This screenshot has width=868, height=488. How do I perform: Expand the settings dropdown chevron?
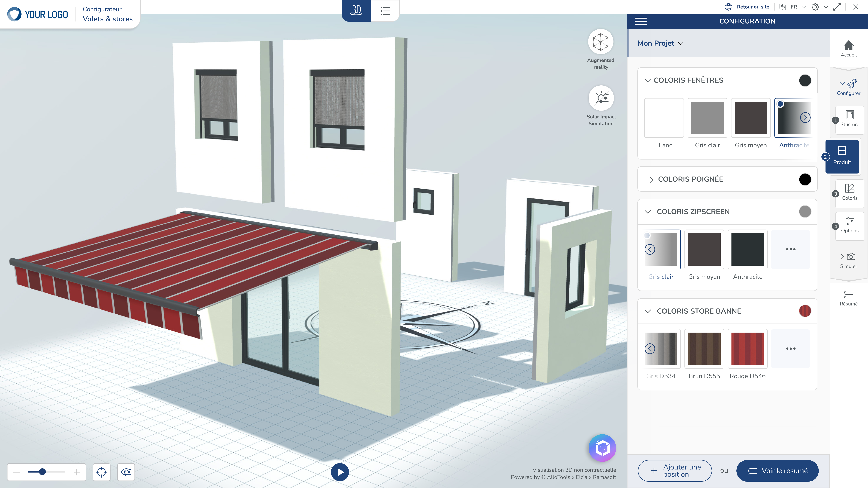click(x=826, y=7)
